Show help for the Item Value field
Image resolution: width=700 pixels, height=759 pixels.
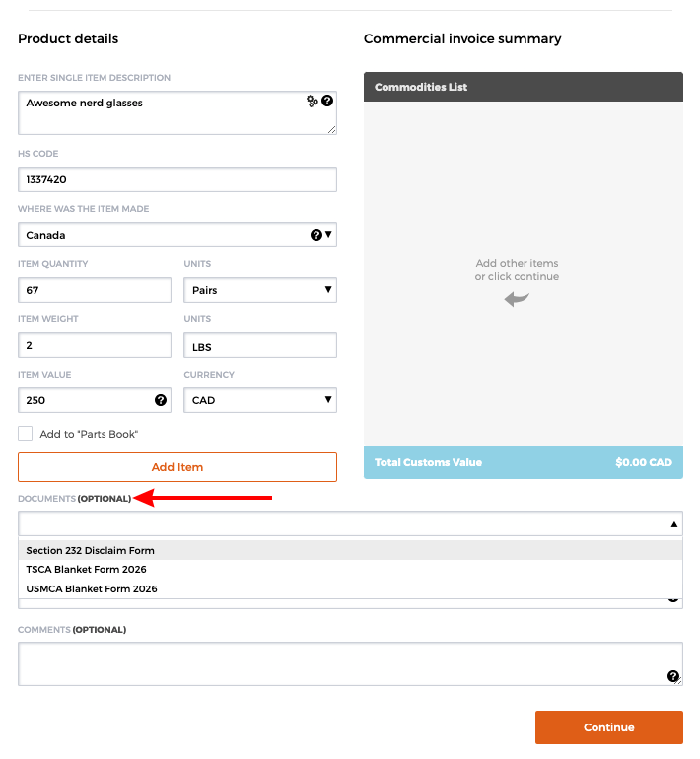click(161, 400)
